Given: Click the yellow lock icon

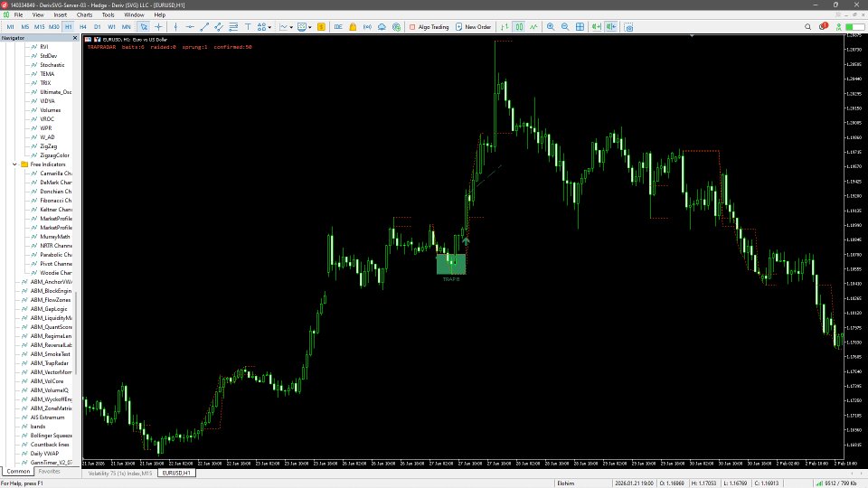Looking at the screenshot, I should tap(353, 26).
